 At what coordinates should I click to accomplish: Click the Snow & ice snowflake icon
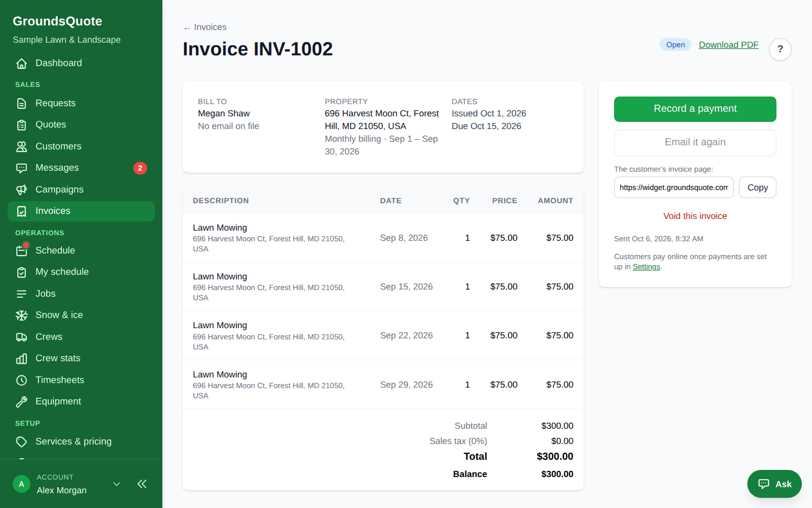coord(21,315)
